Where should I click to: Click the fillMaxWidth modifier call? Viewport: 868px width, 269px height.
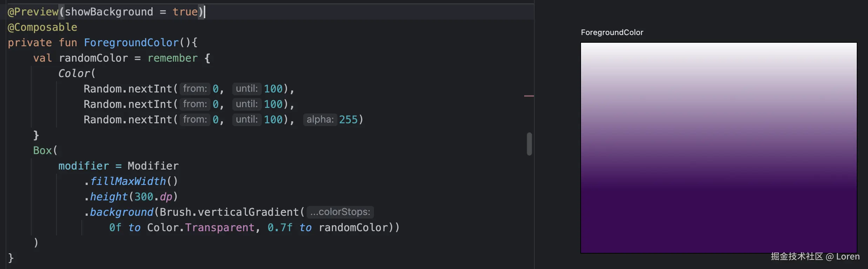128,181
